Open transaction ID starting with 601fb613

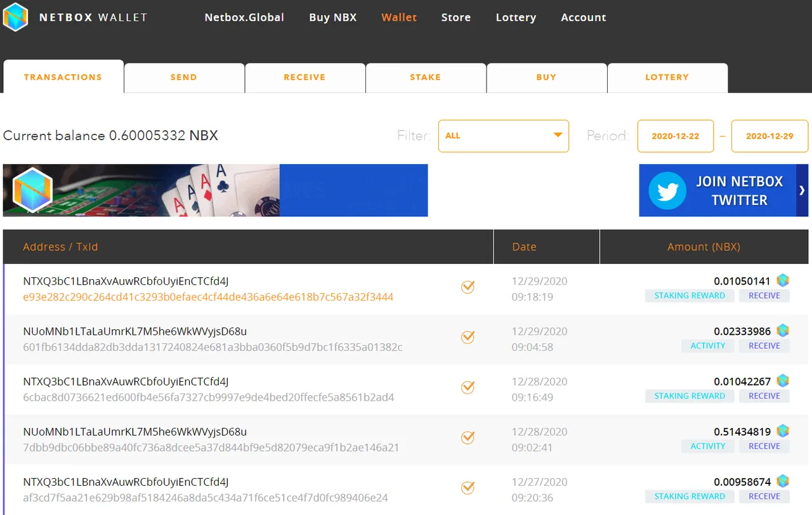tap(213, 348)
